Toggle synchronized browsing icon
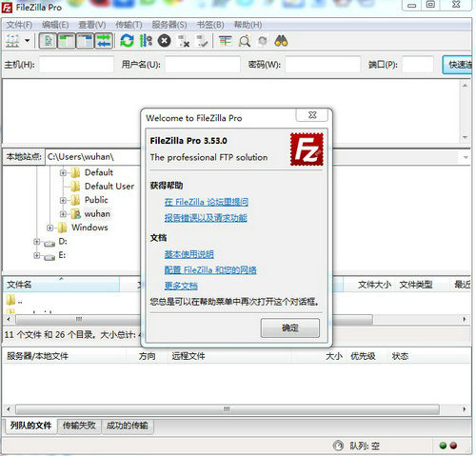 click(263, 41)
